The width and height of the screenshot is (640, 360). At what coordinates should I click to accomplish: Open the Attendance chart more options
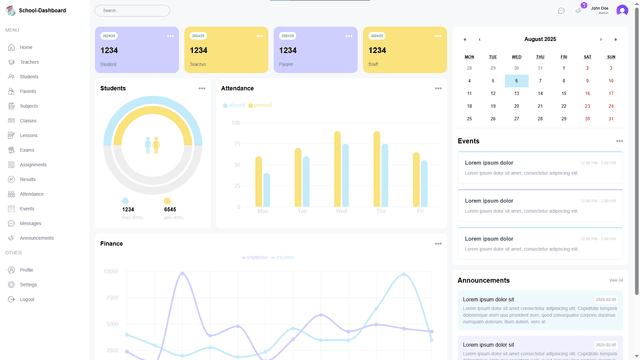click(438, 89)
